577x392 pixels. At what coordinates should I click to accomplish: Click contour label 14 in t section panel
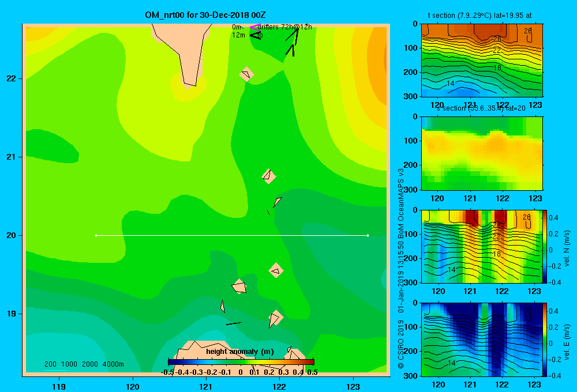(451, 84)
